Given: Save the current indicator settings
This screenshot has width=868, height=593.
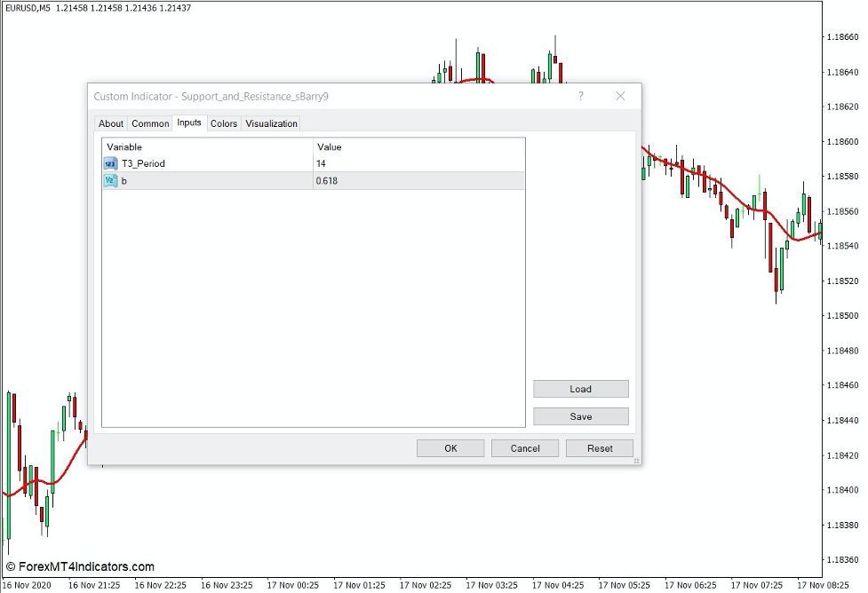Looking at the screenshot, I should (x=580, y=416).
